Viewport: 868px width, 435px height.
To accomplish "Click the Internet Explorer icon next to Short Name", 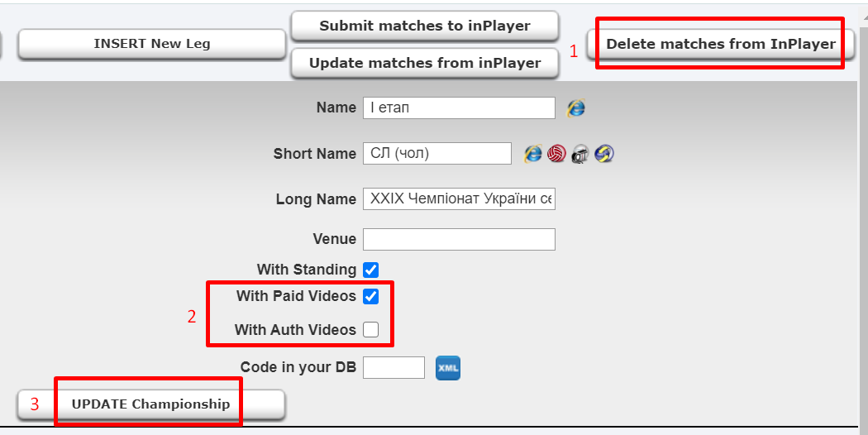I will pyautogui.click(x=533, y=154).
